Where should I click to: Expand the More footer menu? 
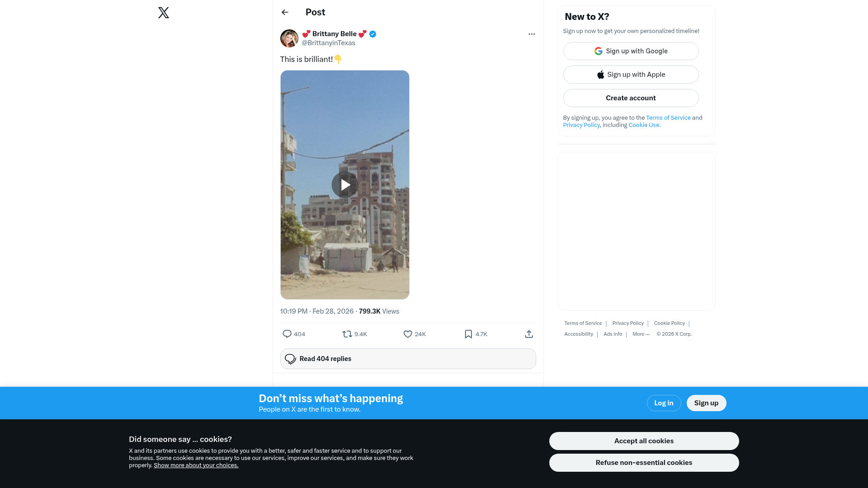(x=641, y=334)
